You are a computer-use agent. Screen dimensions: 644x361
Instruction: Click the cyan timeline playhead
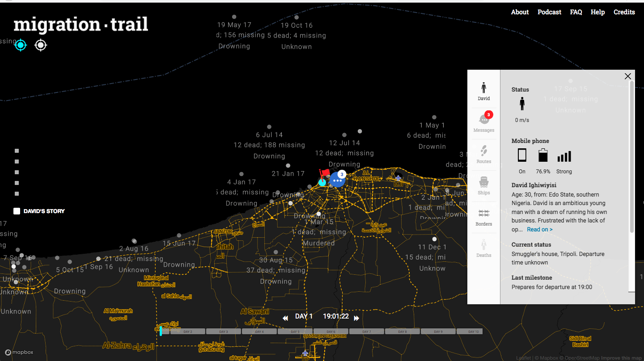click(x=161, y=331)
